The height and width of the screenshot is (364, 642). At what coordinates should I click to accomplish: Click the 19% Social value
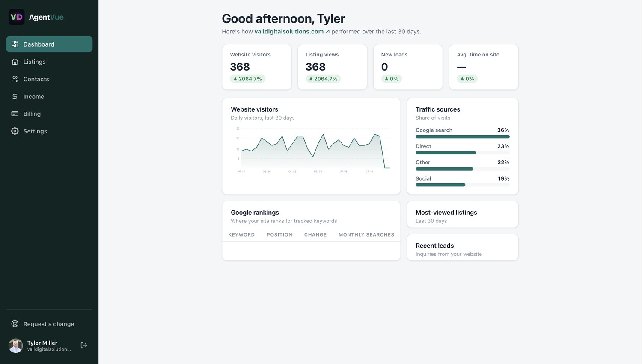click(504, 179)
